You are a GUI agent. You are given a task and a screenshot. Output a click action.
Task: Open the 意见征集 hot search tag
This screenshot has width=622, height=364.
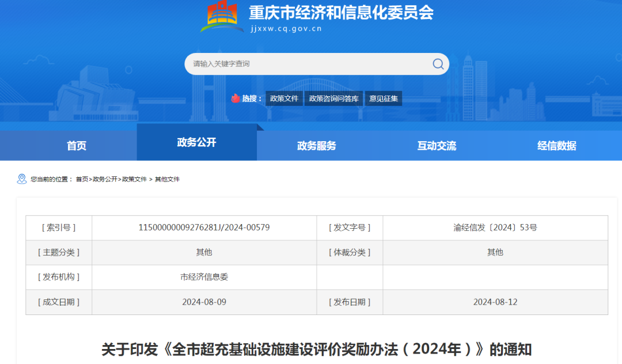(x=383, y=98)
